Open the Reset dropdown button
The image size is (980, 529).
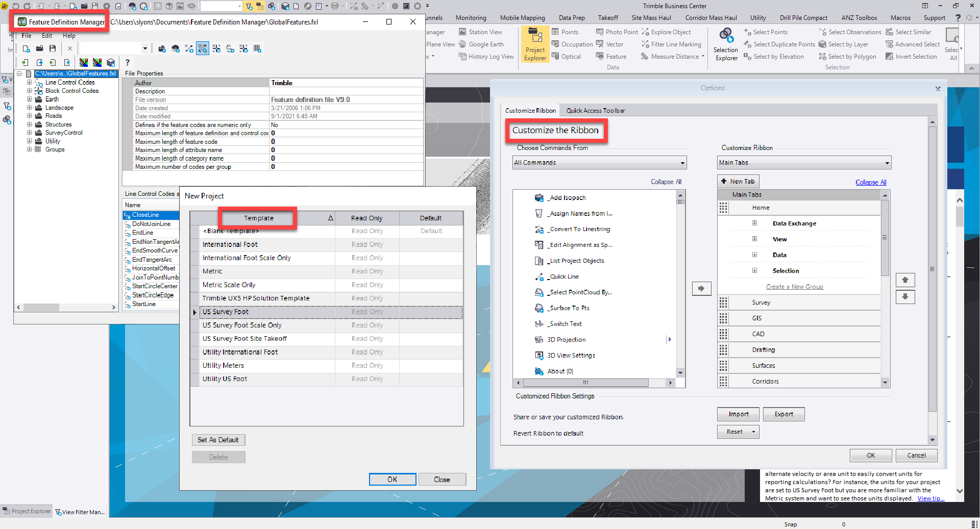pyautogui.click(x=738, y=432)
